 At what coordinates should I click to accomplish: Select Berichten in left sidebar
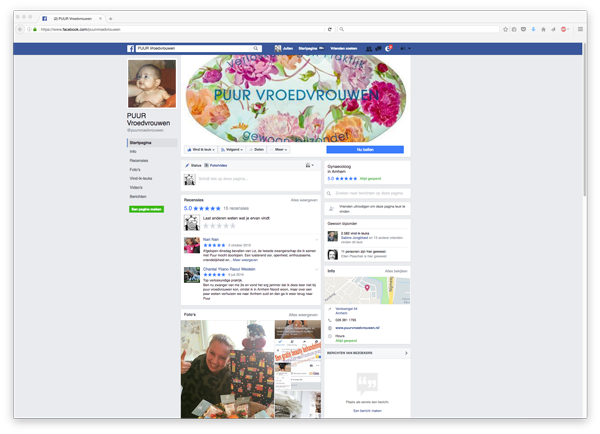138,196
